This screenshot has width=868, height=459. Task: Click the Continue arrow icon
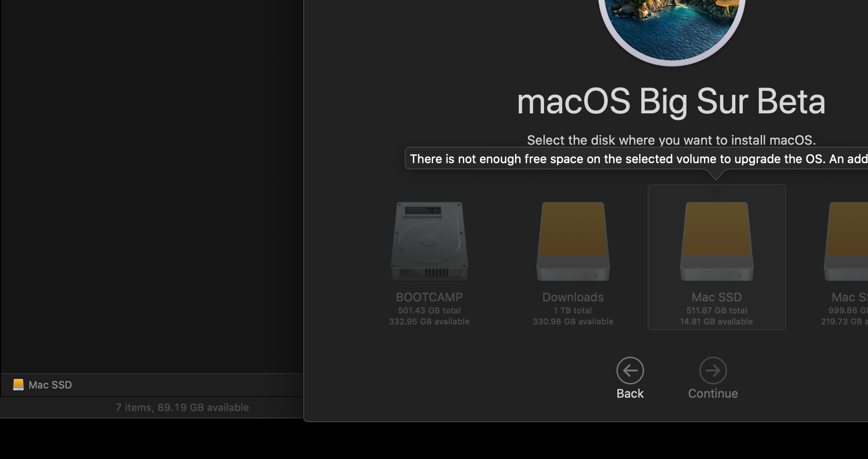[x=713, y=371]
